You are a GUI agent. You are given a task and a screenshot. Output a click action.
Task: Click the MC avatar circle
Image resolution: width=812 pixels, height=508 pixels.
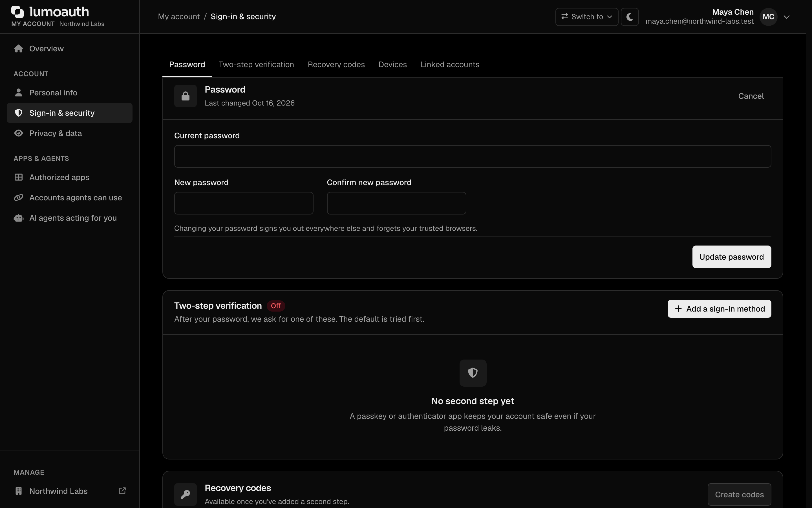[768, 17]
